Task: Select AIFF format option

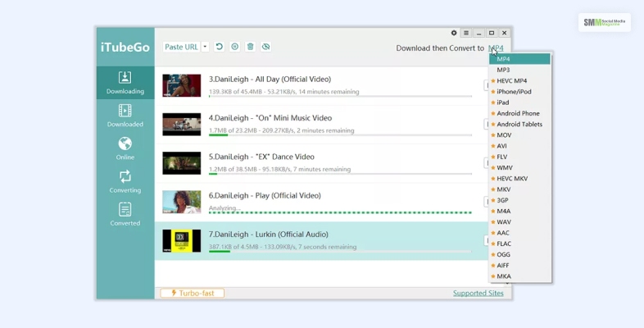Action: click(520, 266)
